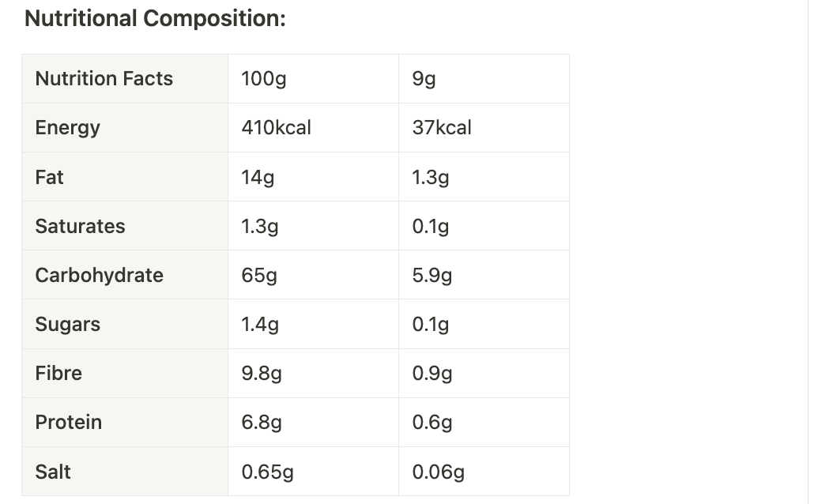Image resolution: width=814 pixels, height=504 pixels.
Task: Click the Nutritional Composition heading
Action: click(x=155, y=19)
